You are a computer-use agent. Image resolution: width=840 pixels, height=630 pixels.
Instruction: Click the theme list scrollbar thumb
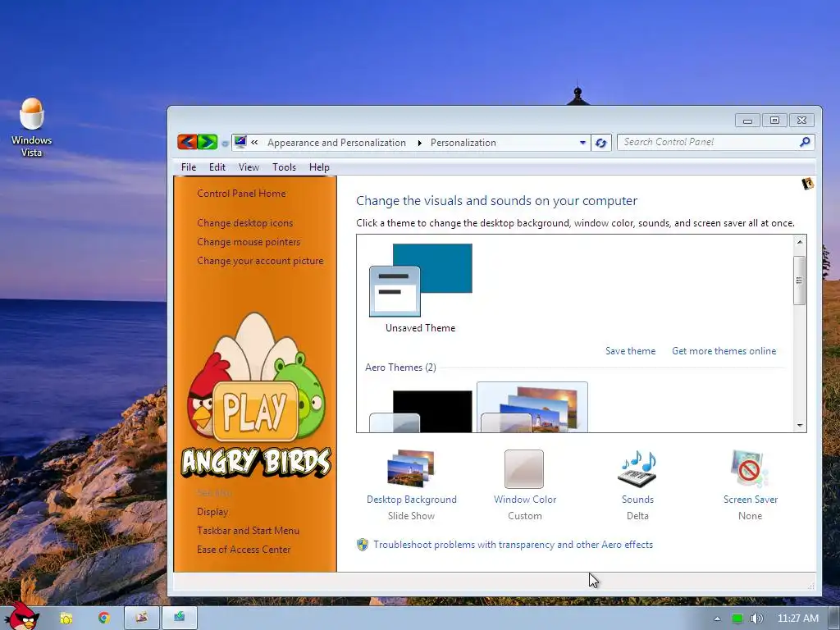coord(799,281)
